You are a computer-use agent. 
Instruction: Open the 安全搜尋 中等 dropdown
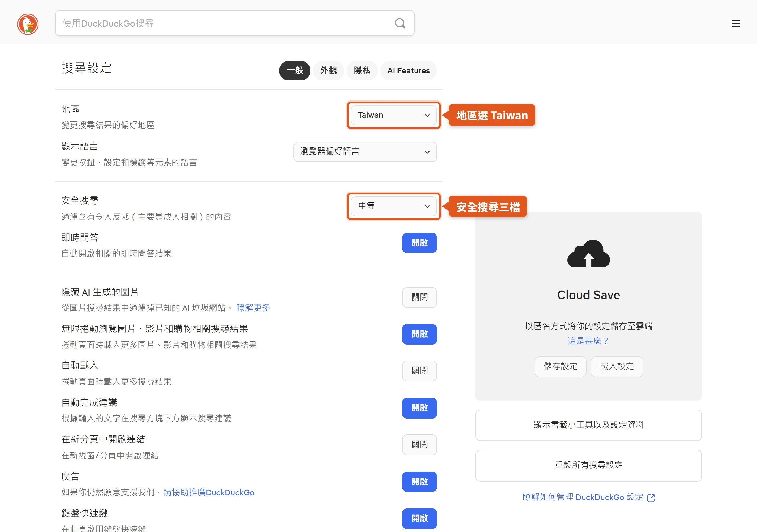tap(394, 206)
